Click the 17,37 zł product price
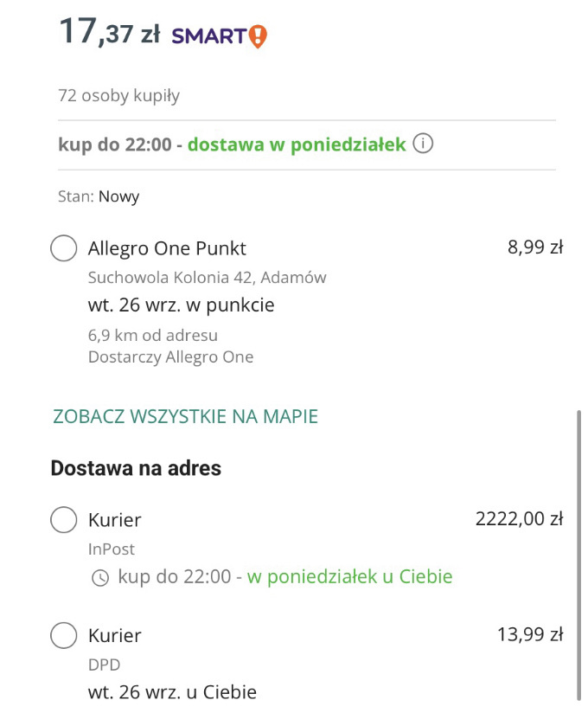Viewport: 588px width, 713px height. (x=109, y=33)
